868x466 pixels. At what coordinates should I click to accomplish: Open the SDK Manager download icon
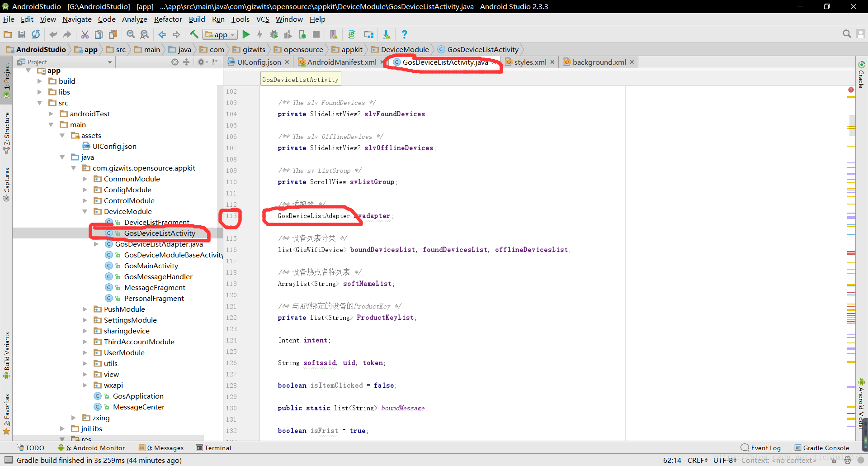click(387, 34)
